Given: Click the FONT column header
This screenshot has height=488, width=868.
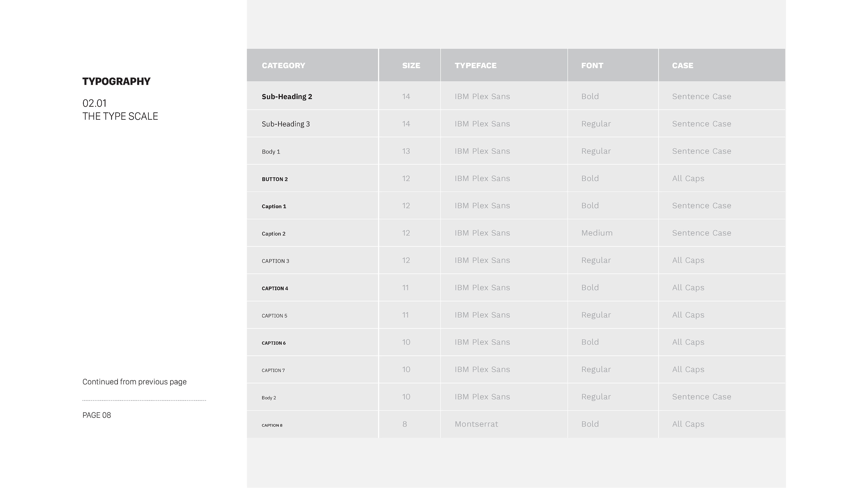Looking at the screenshot, I should [592, 66].
